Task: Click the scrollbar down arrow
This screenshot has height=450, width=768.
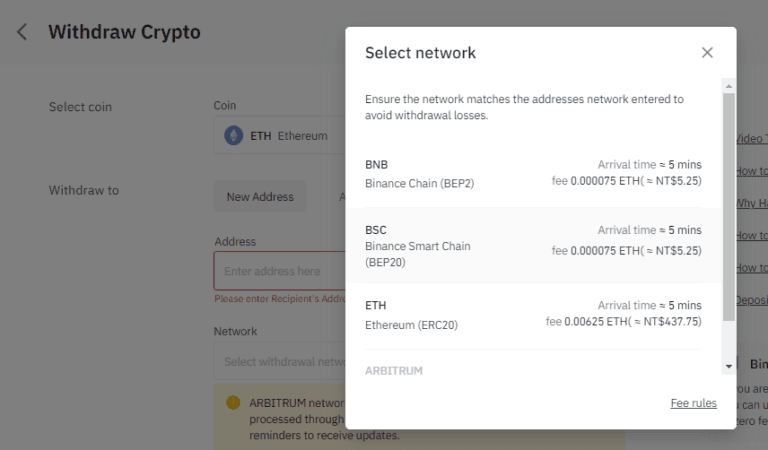Action: coord(729,366)
